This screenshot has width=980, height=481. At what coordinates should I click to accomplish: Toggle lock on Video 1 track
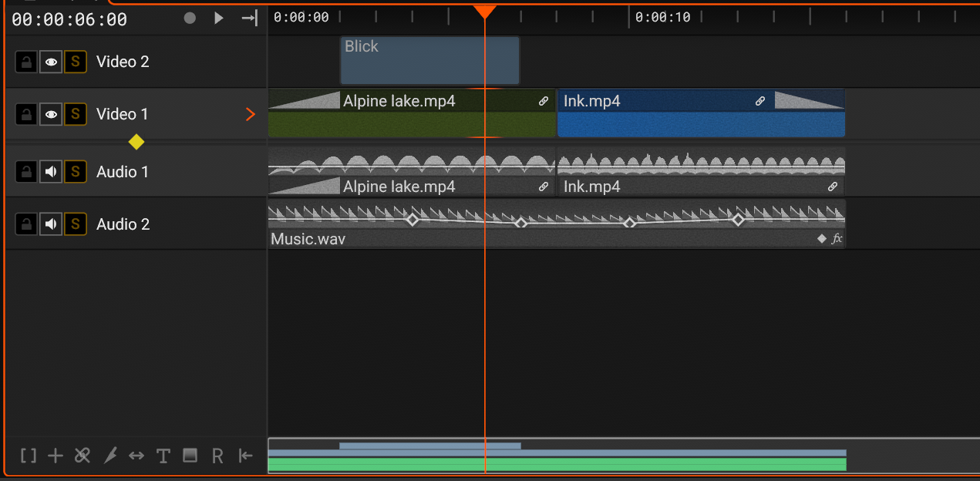[26, 114]
